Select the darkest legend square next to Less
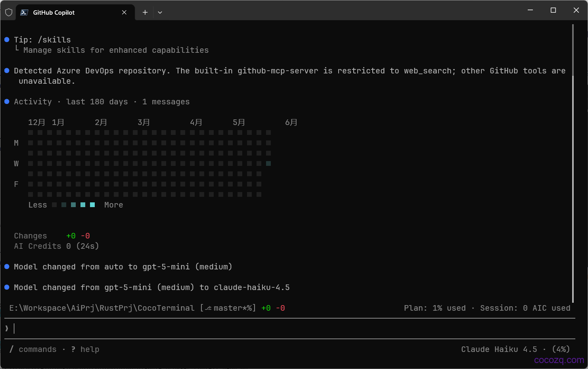This screenshot has height=369, width=588. click(54, 205)
